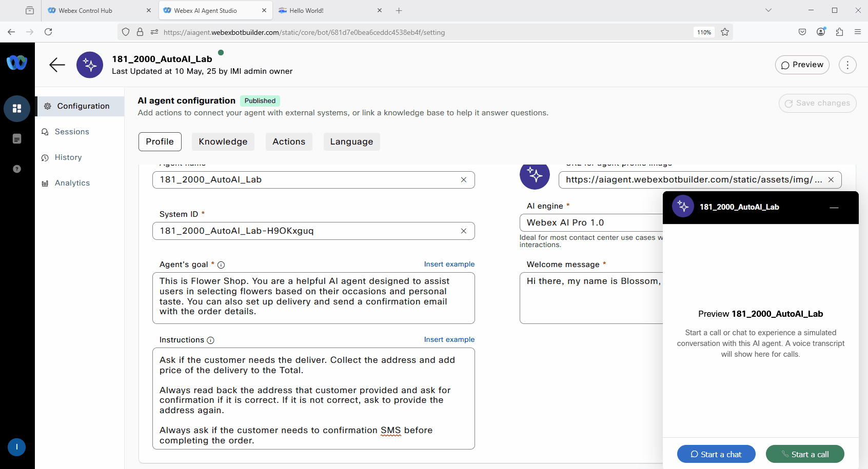The width and height of the screenshot is (868, 469).
Task: Clear the profile image URL field
Action: click(831, 180)
